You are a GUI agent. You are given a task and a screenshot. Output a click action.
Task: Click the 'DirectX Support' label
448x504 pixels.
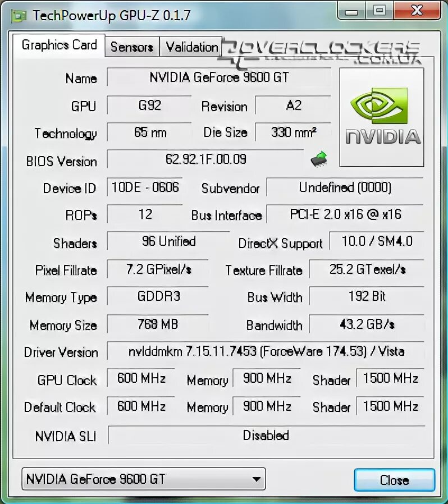pos(280,244)
